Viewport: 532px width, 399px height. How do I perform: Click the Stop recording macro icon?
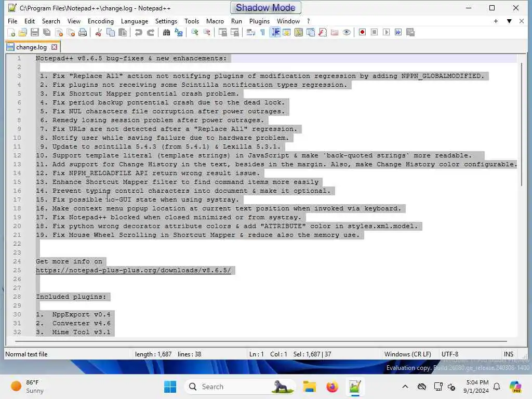pyautogui.click(x=374, y=33)
